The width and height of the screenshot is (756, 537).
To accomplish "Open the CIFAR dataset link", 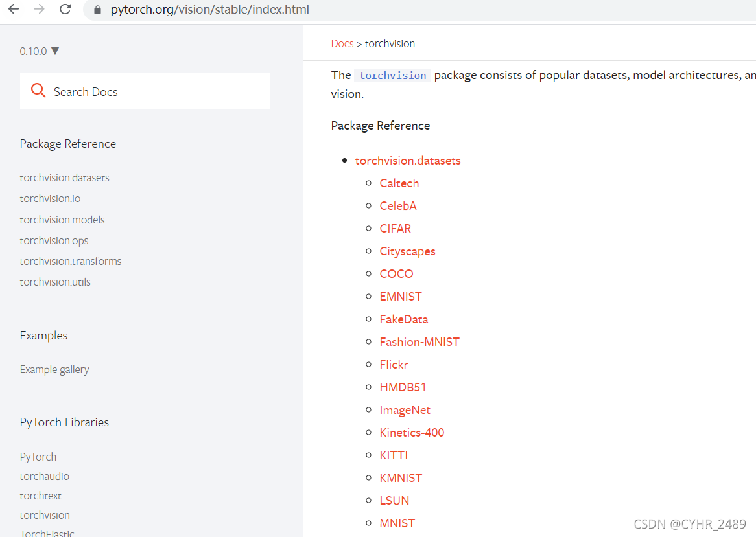I will click(396, 228).
